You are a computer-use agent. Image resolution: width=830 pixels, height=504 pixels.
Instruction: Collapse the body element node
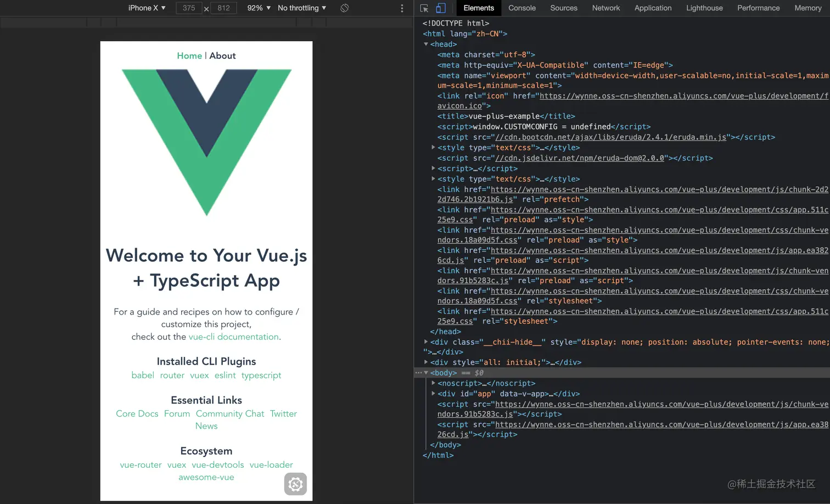[x=426, y=373]
